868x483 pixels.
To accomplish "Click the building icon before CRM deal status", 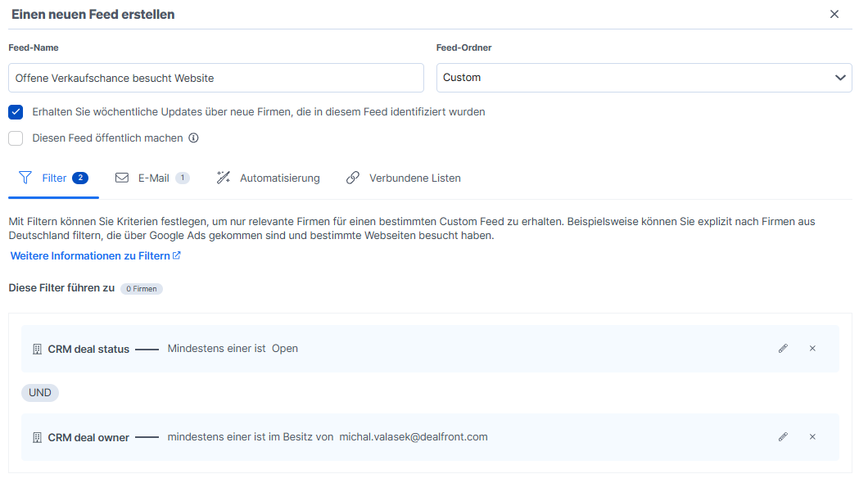I will 37,348.
